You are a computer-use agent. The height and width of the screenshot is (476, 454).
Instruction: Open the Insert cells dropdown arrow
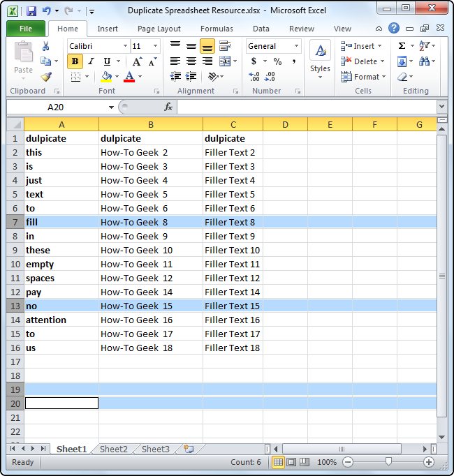tap(379, 46)
